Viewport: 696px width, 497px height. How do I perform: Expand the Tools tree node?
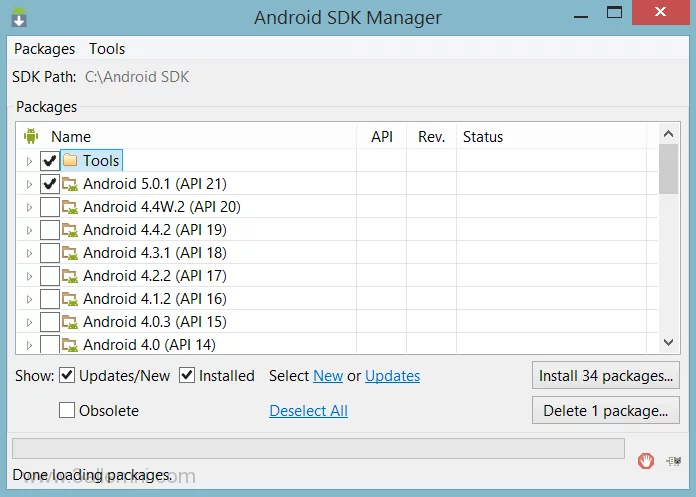click(29, 161)
